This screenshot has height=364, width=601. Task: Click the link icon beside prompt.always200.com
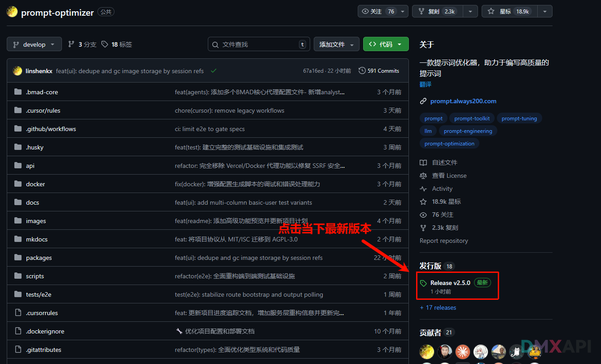tap(422, 101)
